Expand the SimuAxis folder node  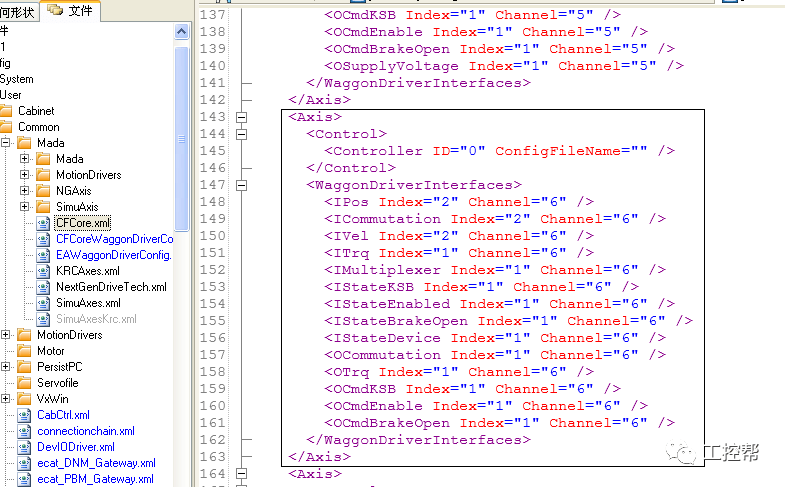[x=26, y=207]
